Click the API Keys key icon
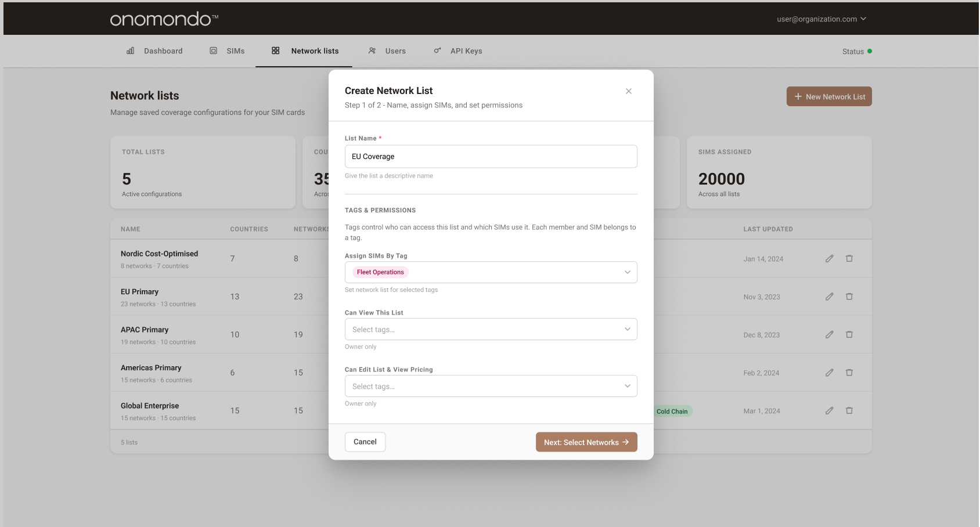980x527 pixels. 437,50
